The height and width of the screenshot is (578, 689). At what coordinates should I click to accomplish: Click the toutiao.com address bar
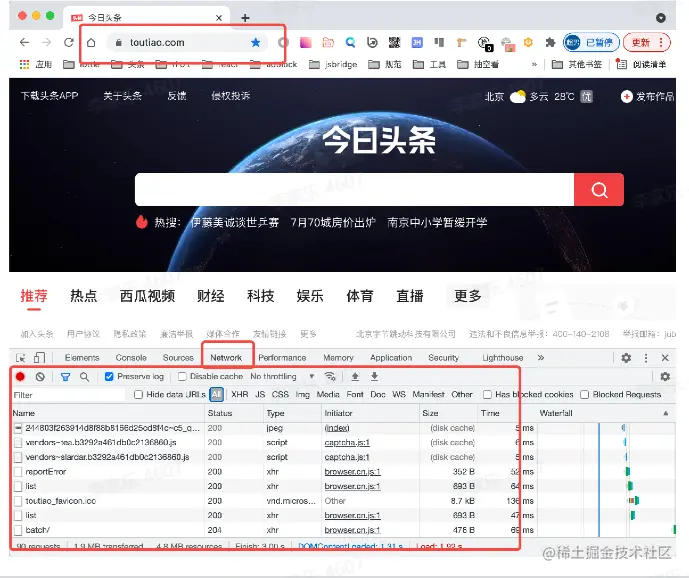(187, 43)
